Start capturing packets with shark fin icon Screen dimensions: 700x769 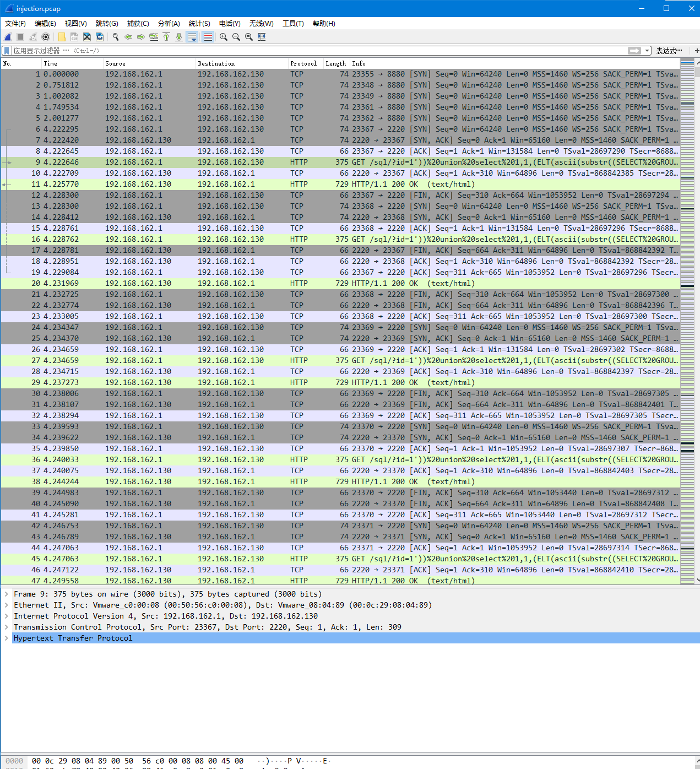(8, 37)
